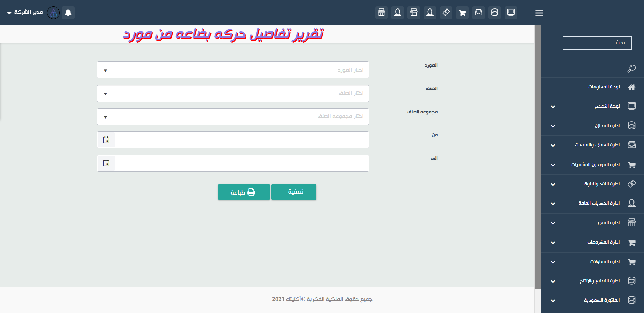This screenshot has height=313, width=644.
Task: Open the calendar picker for the الى date
Action: [x=106, y=163]
